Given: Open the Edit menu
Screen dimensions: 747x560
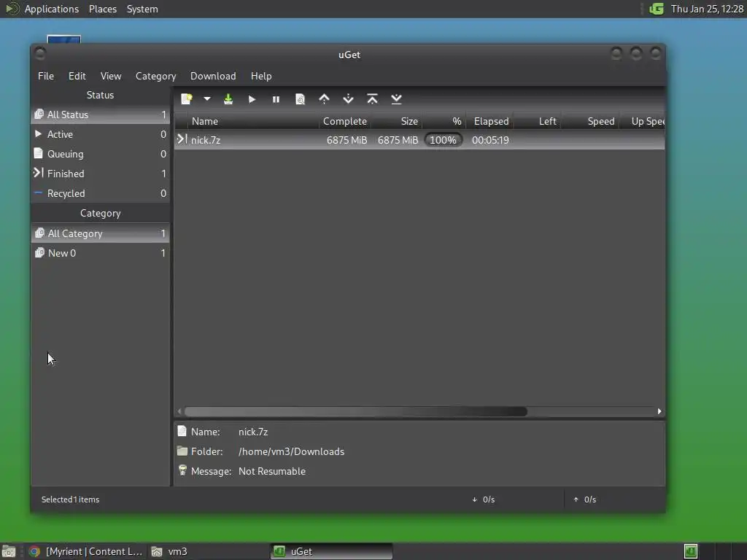Looking at the screenshot, I should (77, 76).
